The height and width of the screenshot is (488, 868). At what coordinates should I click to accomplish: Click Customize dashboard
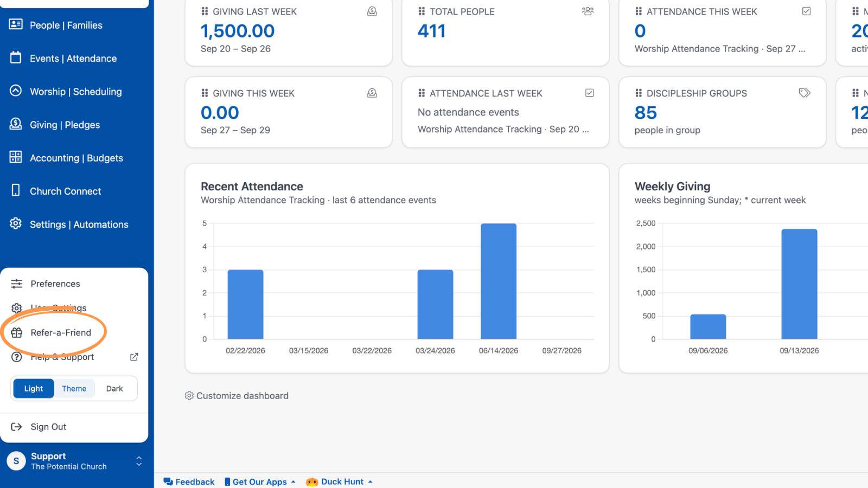237,396
